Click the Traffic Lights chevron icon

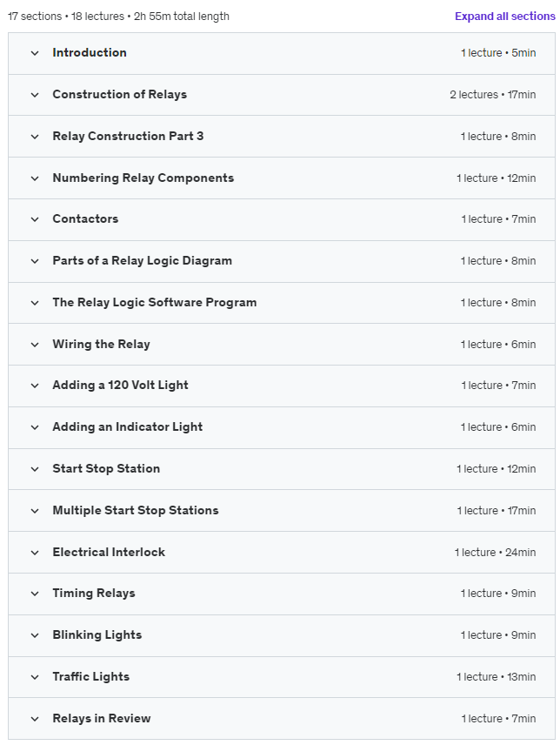(35, 677)
